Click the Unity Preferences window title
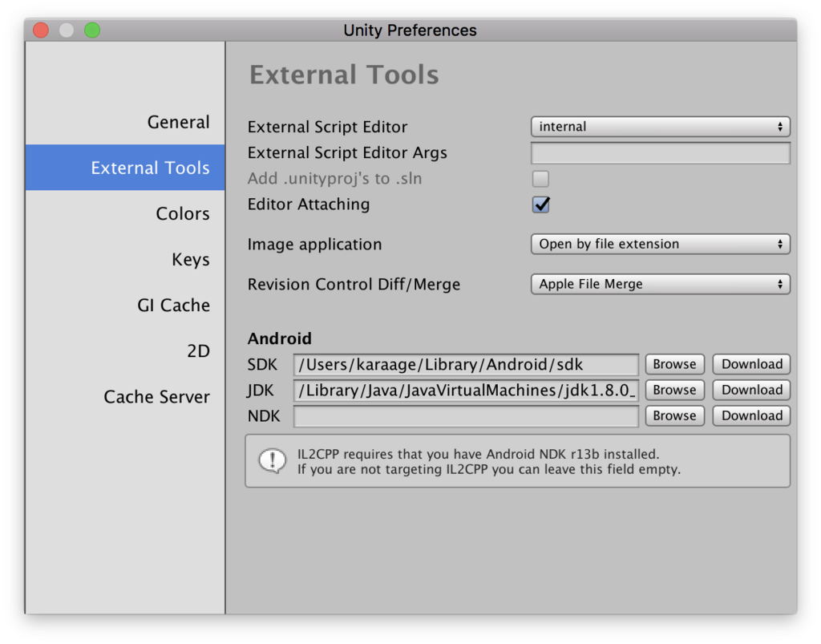The width and height of the screenshot is (821, 644). [410, 30]
